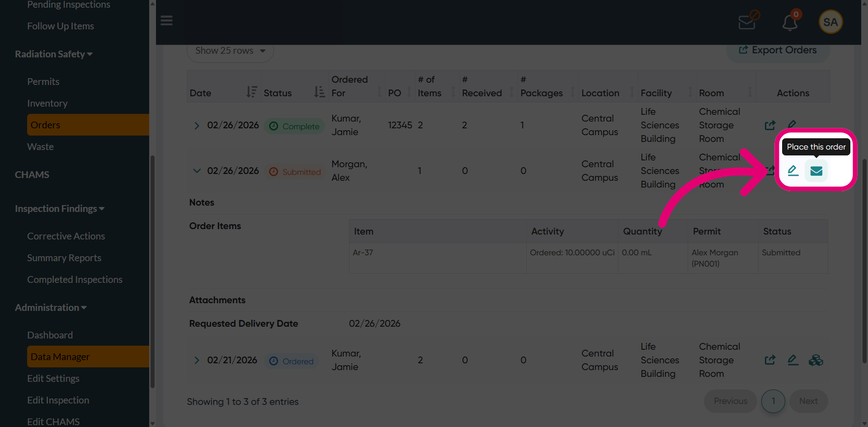
Task: Click the Previous page button
Action: coord(730,401)
